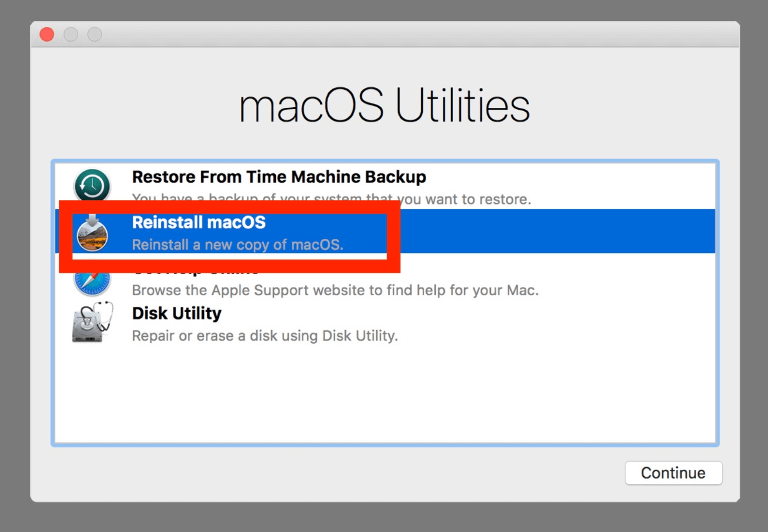Click the yellow minimize button
Viewport: 768px width, 532px height.
[x=71, y=34]
